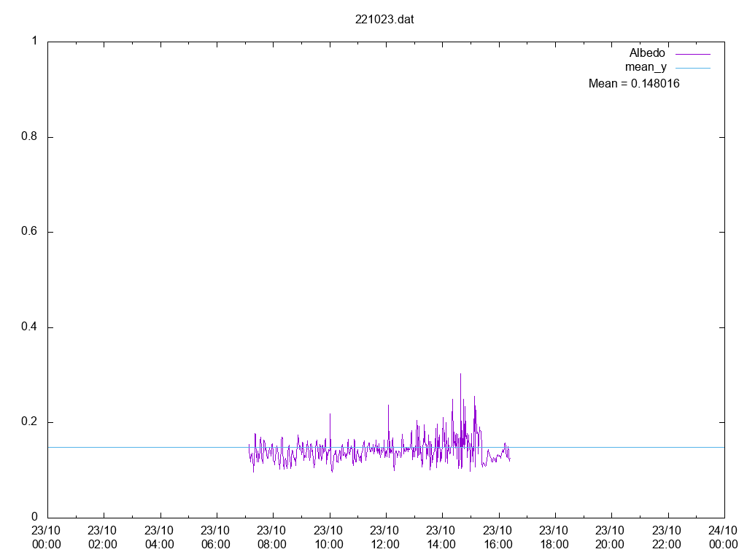Image resolution: width=747 pixels, height=560 pixels.
Task: Click the x-axis label 23/10 10:00
Action: [328, 537]
